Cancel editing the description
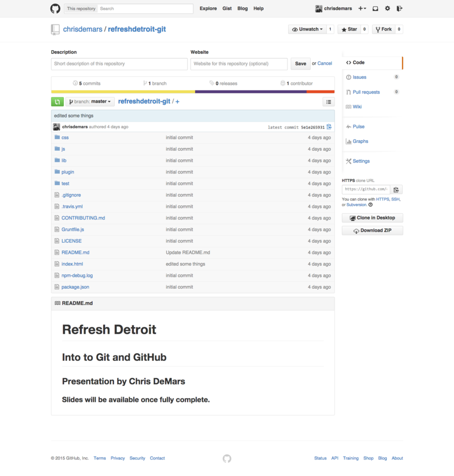454x476 pixels. click(x=325, y=63)
